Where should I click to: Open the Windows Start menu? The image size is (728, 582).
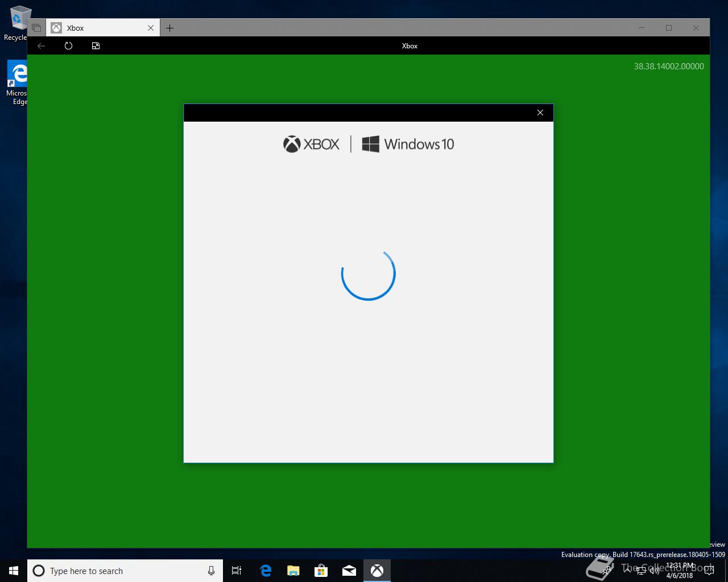point(14,571)
